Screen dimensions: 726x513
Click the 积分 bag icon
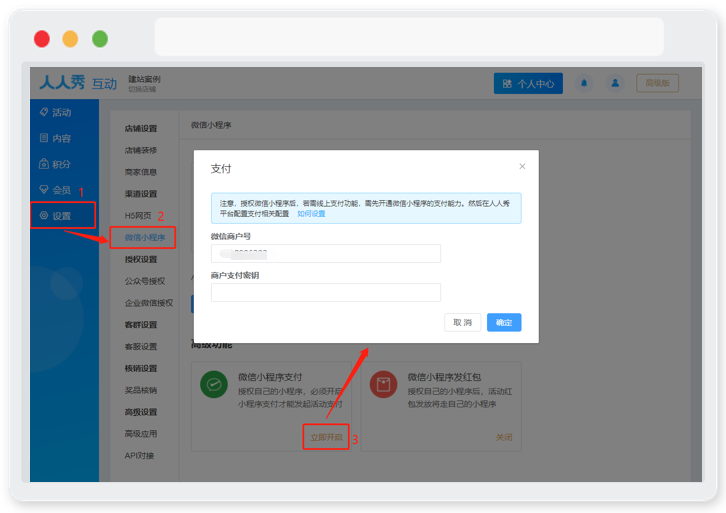point(44,164)
